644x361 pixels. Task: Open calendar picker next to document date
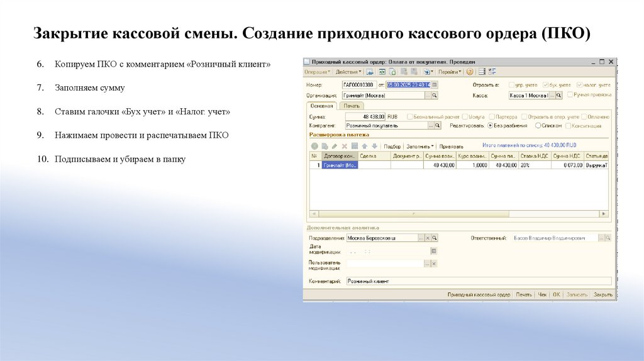(435, 85)
